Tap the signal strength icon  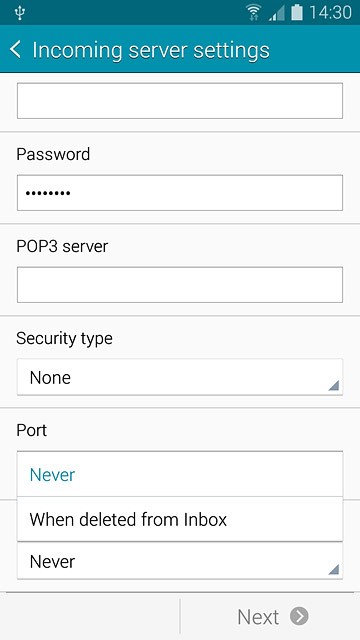pos(276,13)
